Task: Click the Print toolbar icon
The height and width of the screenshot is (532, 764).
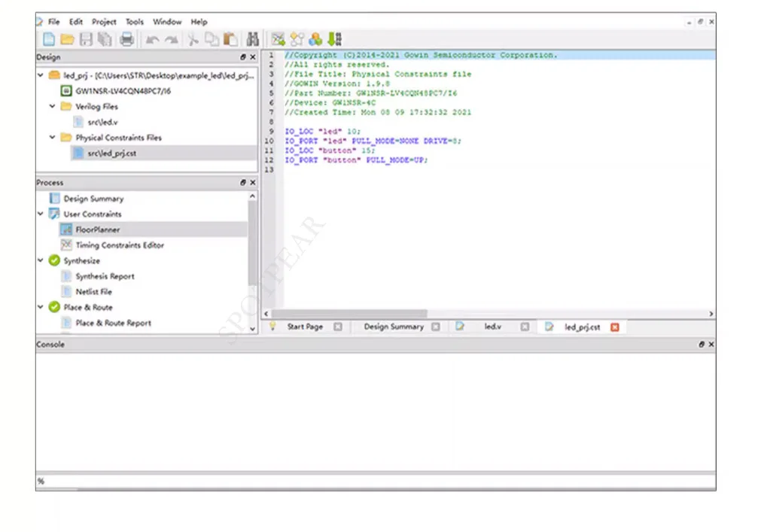Action: pos(126,39)
